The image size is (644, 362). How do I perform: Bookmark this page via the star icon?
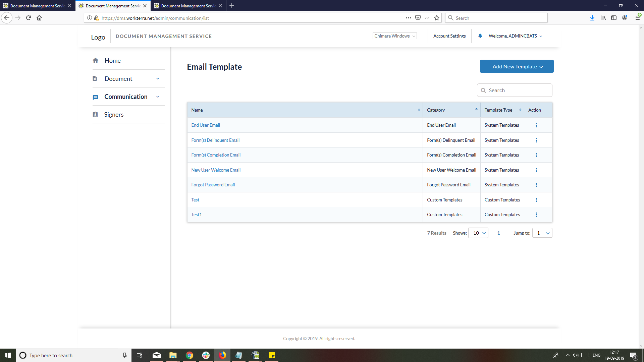(x=436, y=18)
